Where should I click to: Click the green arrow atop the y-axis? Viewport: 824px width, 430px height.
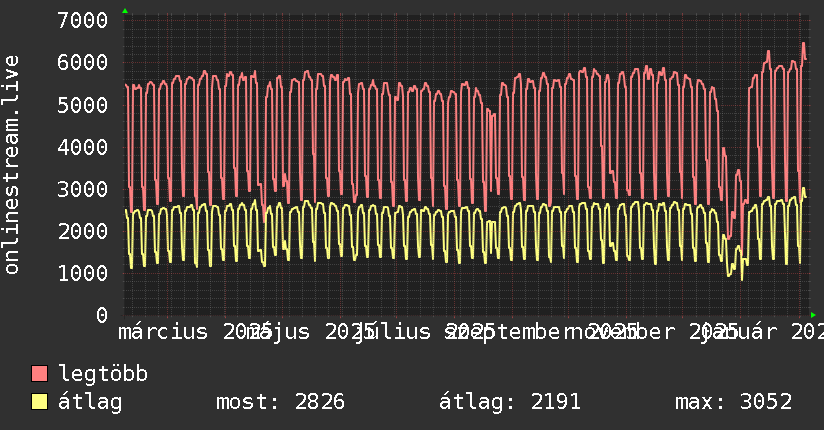point(125,11)
